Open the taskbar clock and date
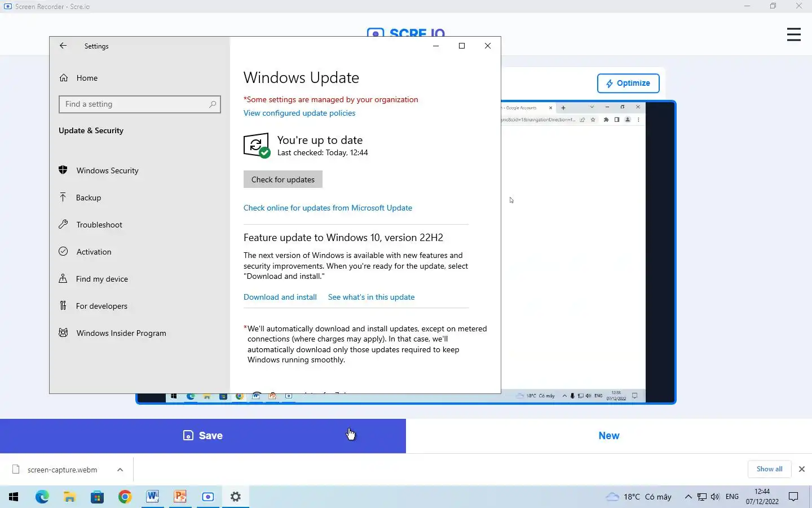This screenshot has width=812, height=508. pos(762,497)
